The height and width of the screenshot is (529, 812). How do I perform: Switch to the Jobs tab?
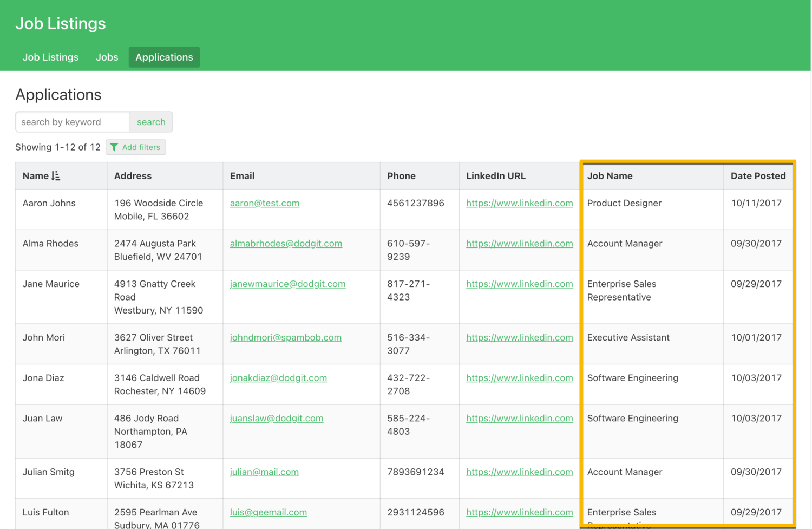(x=107, y=57)
